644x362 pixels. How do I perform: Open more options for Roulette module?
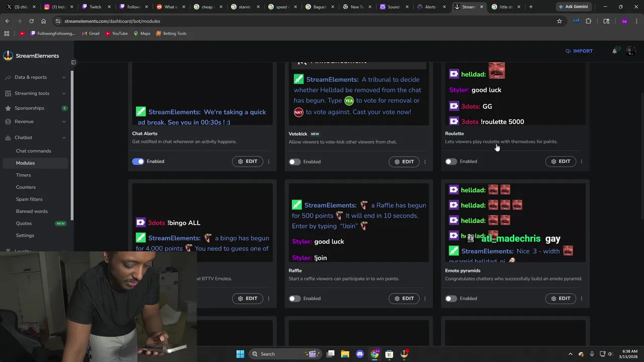(582, 161)
